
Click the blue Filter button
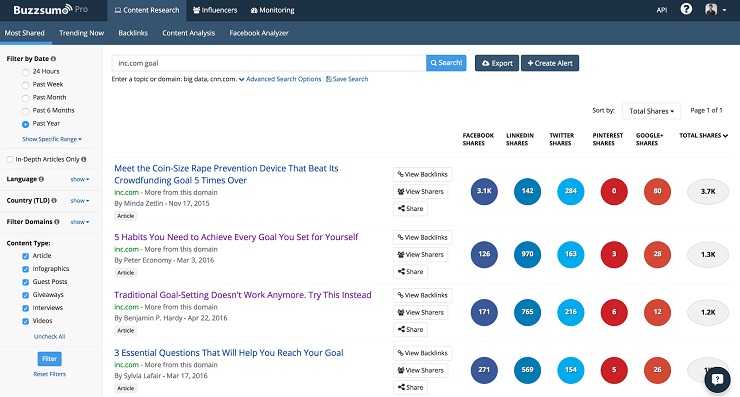click(x=50, y=359)
